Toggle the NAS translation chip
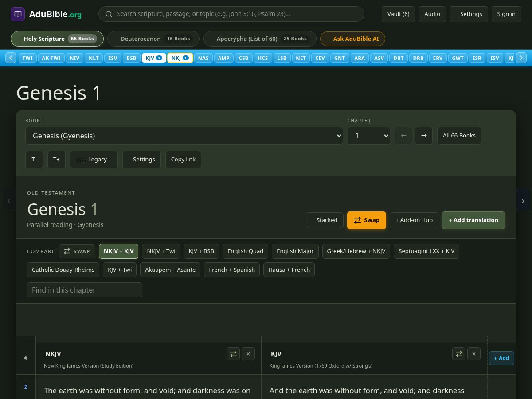 pyautogui.click(x=203, y=58)
